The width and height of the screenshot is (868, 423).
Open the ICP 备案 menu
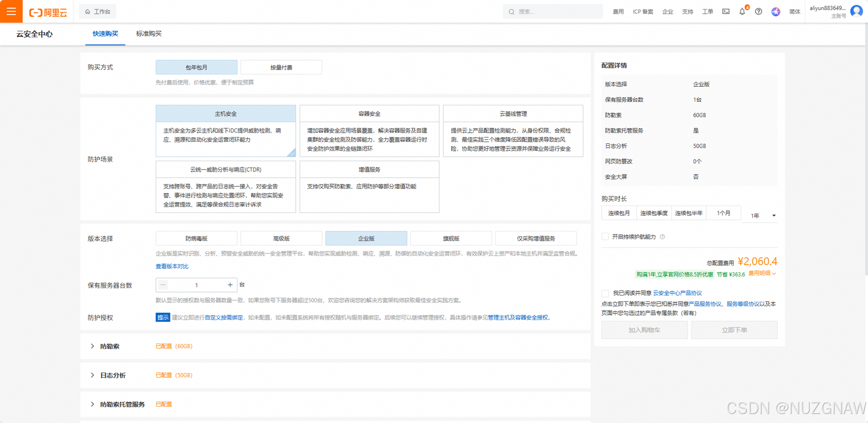(x=643, y=12)
